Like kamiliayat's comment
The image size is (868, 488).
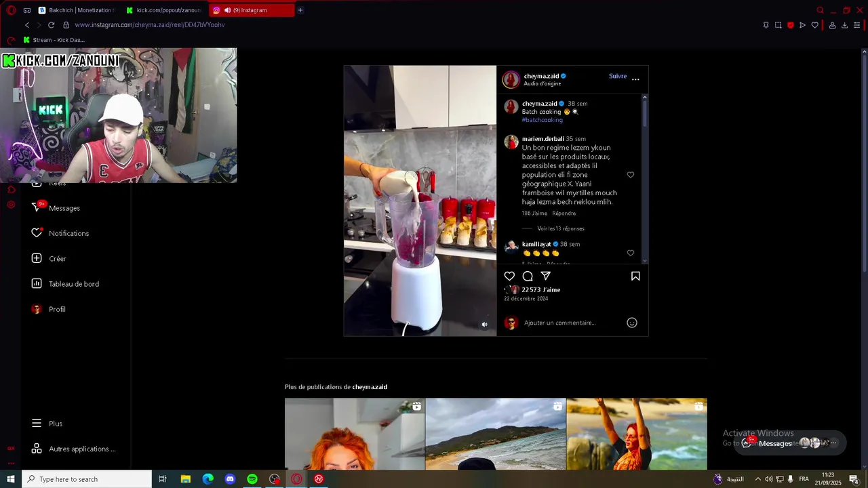coord(631,253)
